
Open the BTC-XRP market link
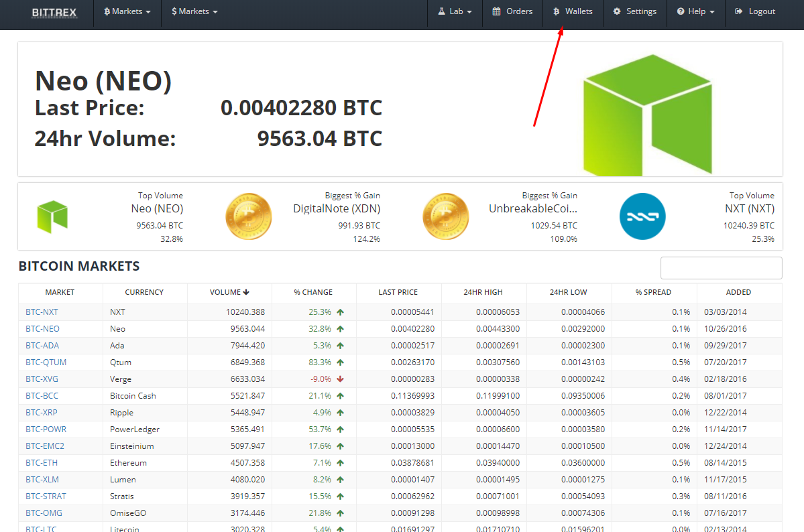point(42,413)
